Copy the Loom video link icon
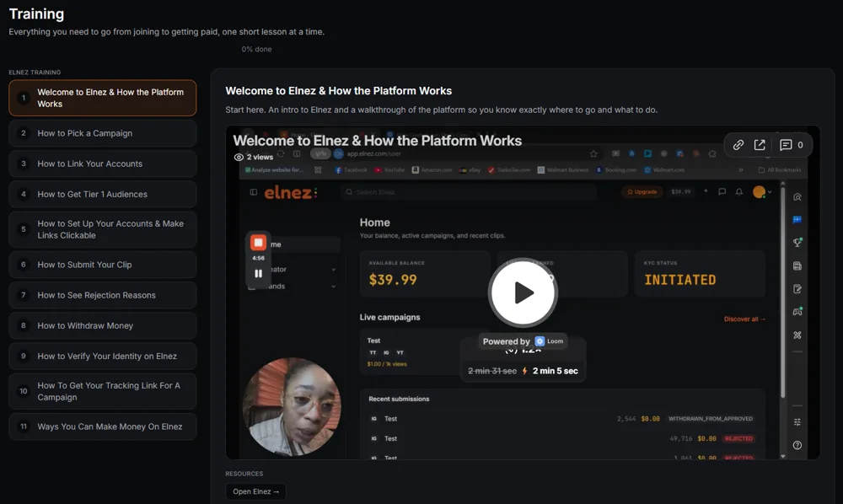Screen dimensions: 843x504 pos(738,145)
